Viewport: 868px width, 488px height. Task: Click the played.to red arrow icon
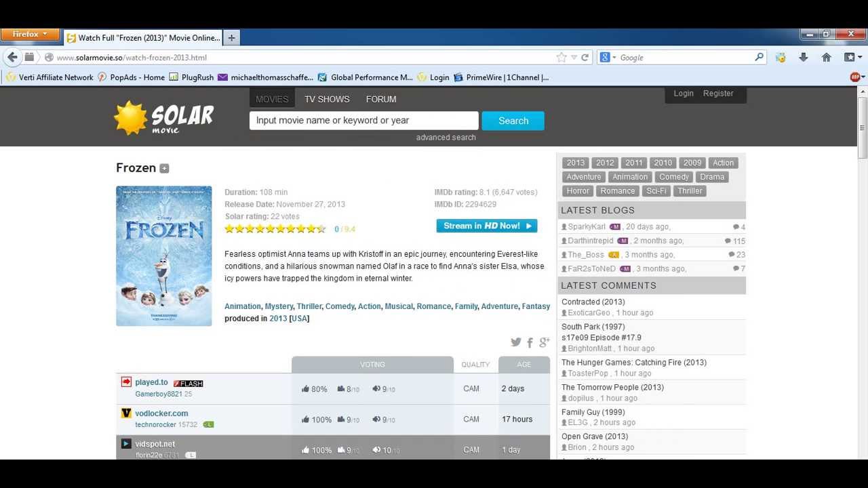(x=126, y=382)
